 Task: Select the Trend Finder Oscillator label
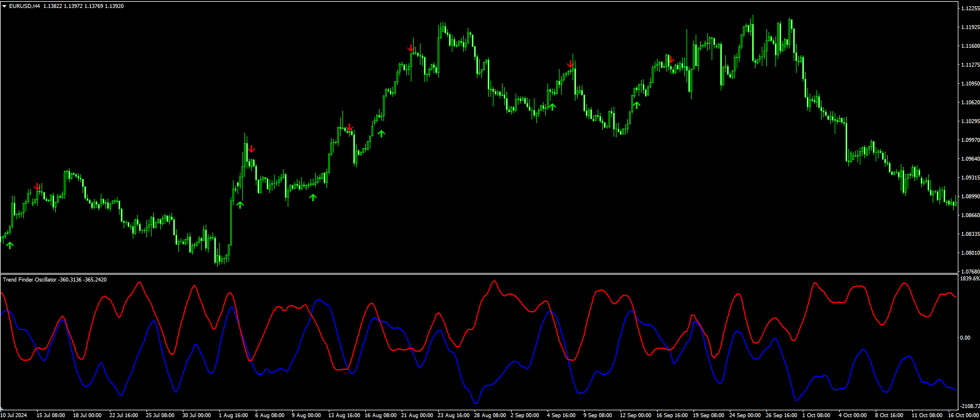30,280
